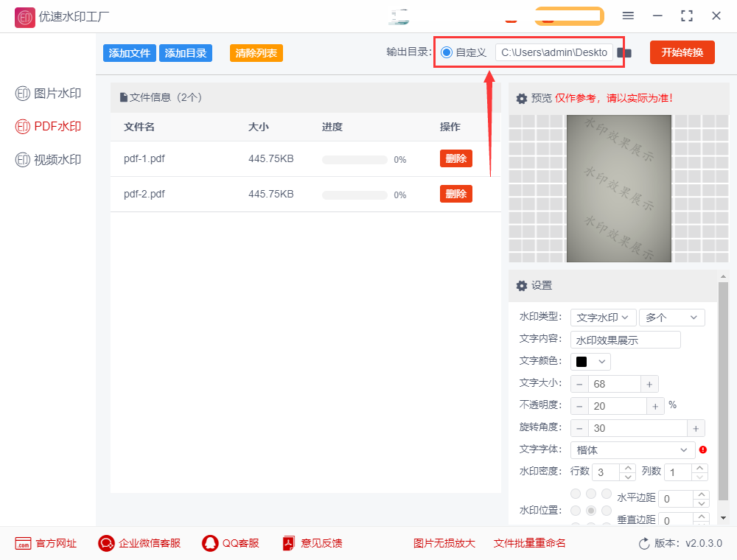This screenshot has width=737, height=560.
Task: Minimize the window via title bar
Action: coord(657,16)
